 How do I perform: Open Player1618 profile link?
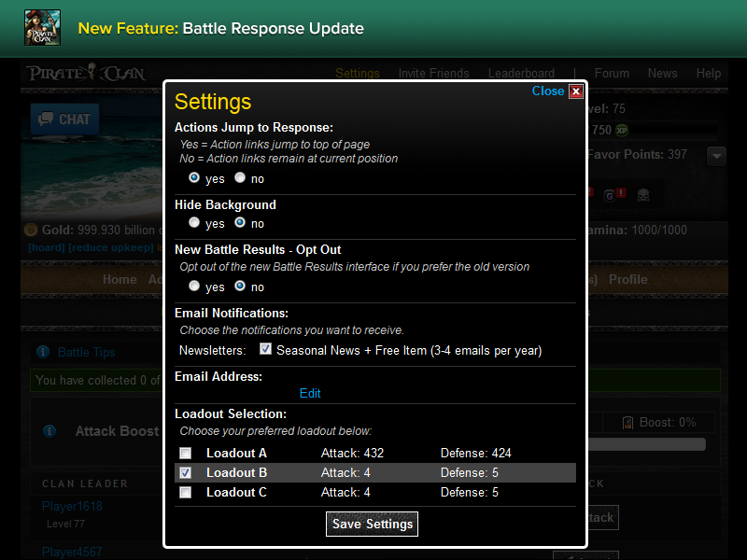pos(72,506)
